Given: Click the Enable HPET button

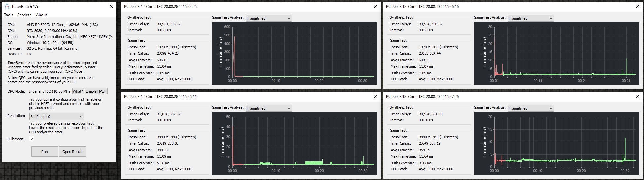Looking at the screenshot, I should click(x=96, y=91).
